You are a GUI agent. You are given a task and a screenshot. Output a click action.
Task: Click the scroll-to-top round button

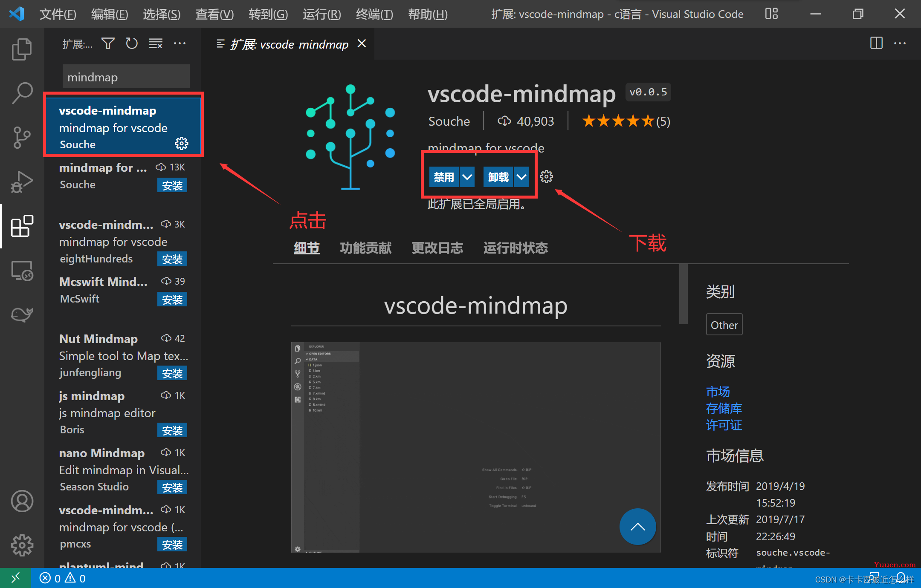click(637, 527)
